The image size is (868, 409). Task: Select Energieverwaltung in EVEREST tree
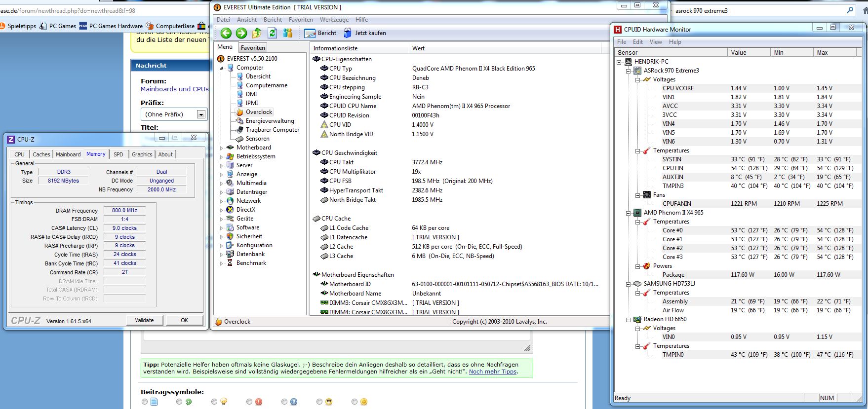(x=270, y=121)
